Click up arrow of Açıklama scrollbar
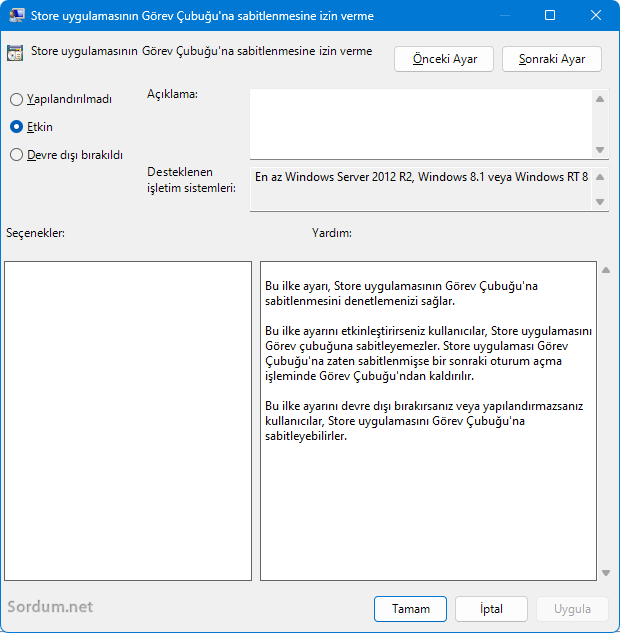Image resolution: width=620 pixels, height=633 pixels. coord(600,99)
